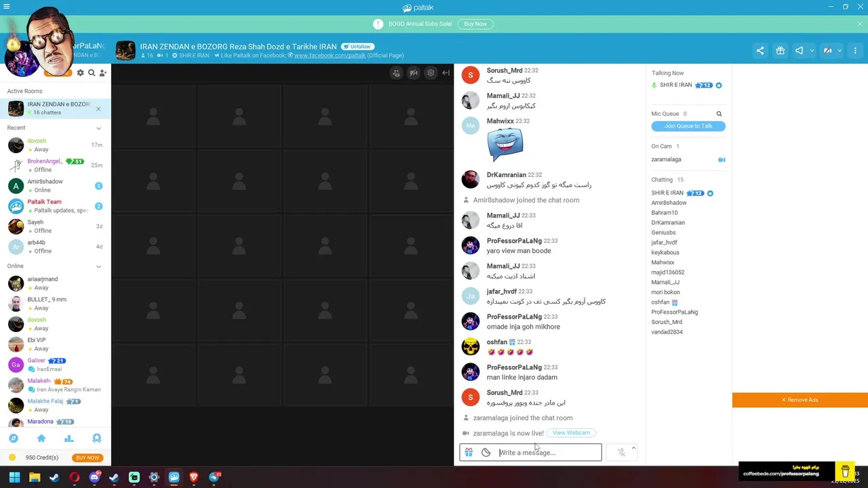Open the sticker picker in message box

486,453
